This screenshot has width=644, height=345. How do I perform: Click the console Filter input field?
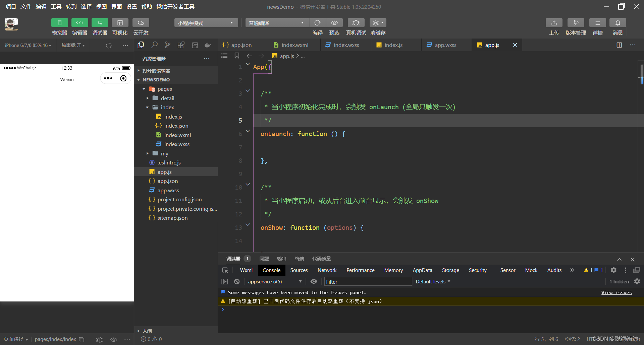[368, 281]
